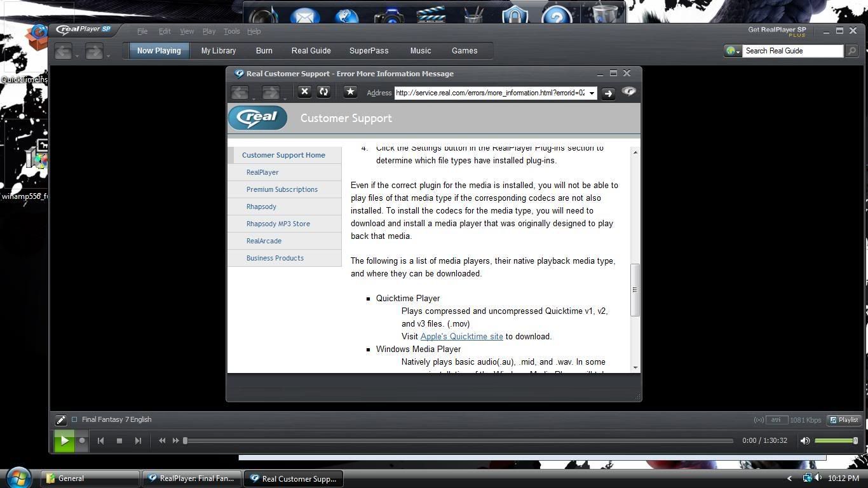Click Get RealPlayer SP Plus

coord(777,31)
